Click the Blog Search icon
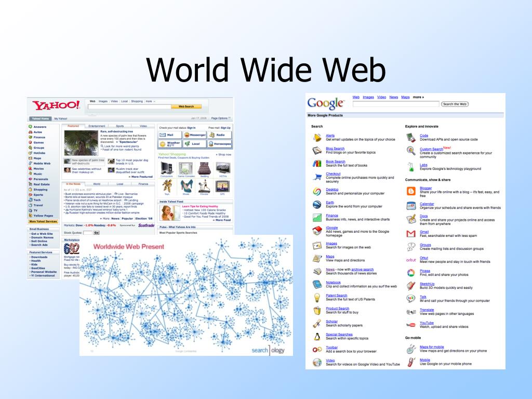 [x=317, y=150]
